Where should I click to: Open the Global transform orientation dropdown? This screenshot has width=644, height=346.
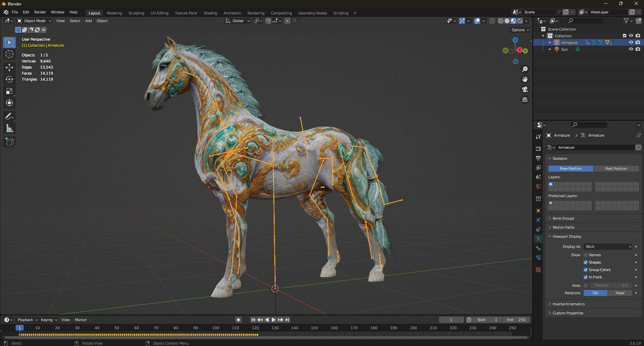(x=238, y=21)
